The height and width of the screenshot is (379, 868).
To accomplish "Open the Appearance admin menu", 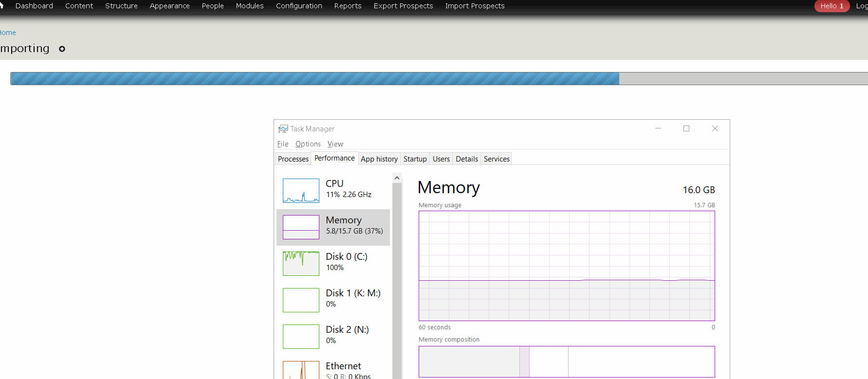I will click(x=169, y=6).
